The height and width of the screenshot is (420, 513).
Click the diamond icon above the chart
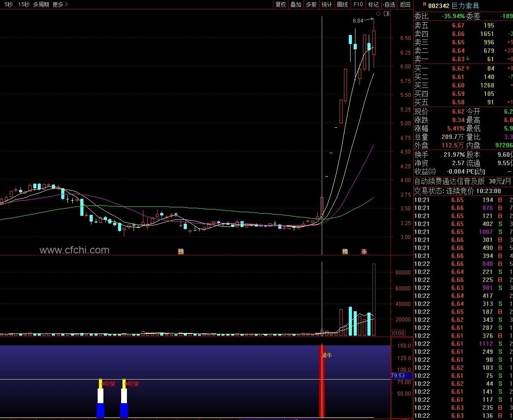378,13
